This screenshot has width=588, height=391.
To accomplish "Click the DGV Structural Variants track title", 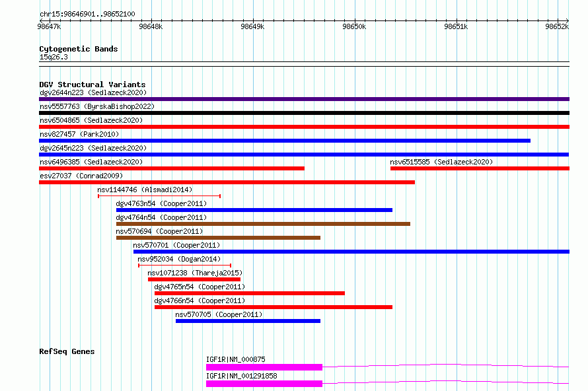I will click(x=92, y=85).
